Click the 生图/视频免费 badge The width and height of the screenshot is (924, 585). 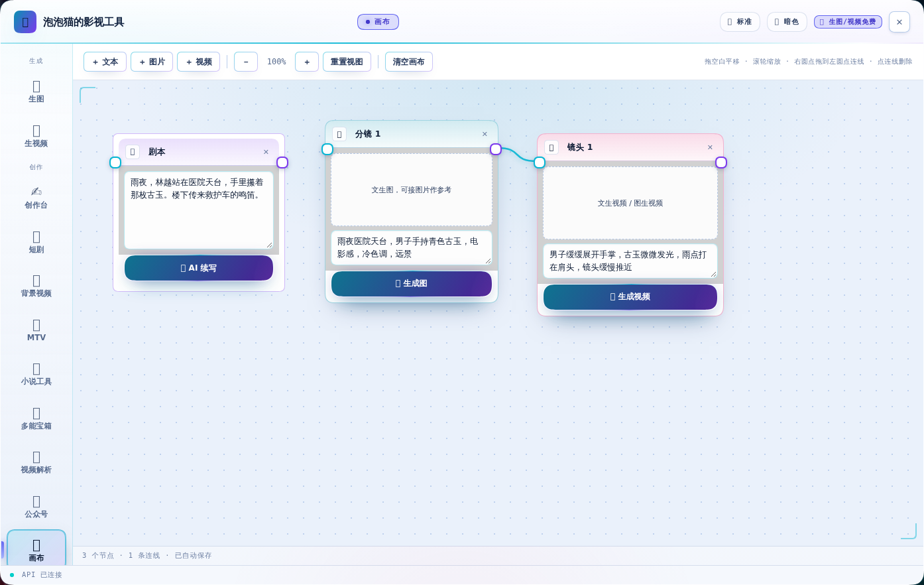click(x=848, y=22)
